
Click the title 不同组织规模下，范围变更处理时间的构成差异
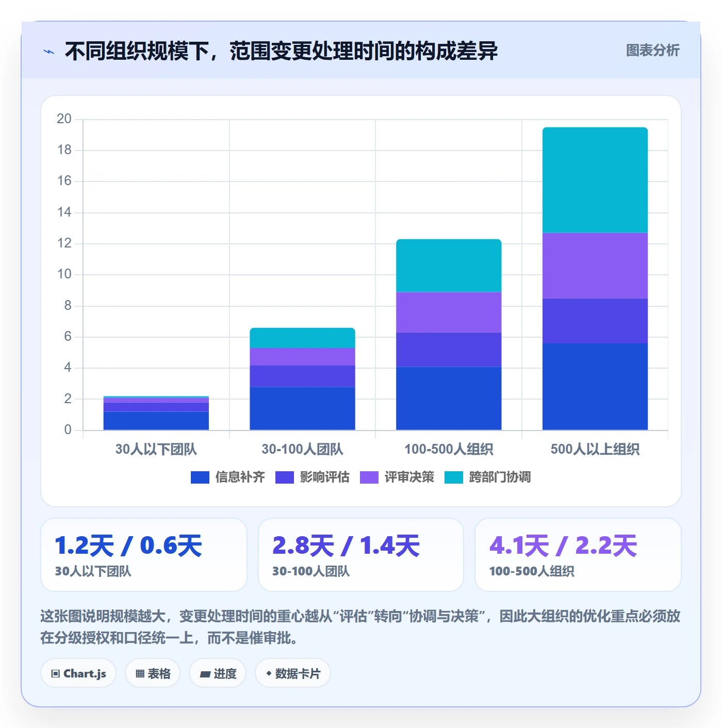[x=281, y=51]
